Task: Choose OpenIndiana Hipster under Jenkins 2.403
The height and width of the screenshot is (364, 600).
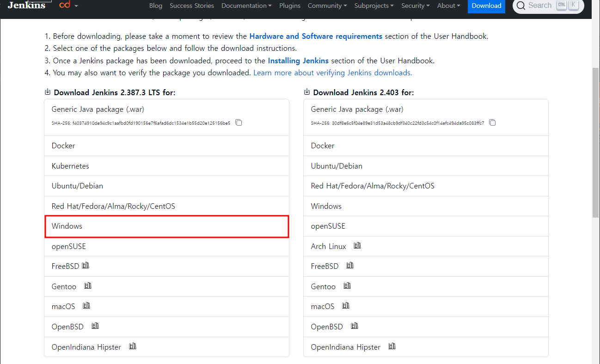Action: coord(426,347)
